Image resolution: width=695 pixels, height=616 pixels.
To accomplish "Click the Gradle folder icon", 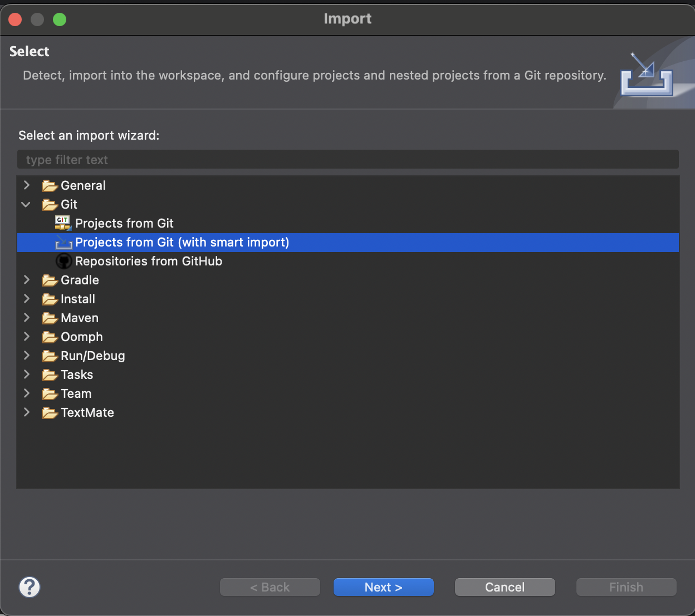I will click(x=50, y=280).
